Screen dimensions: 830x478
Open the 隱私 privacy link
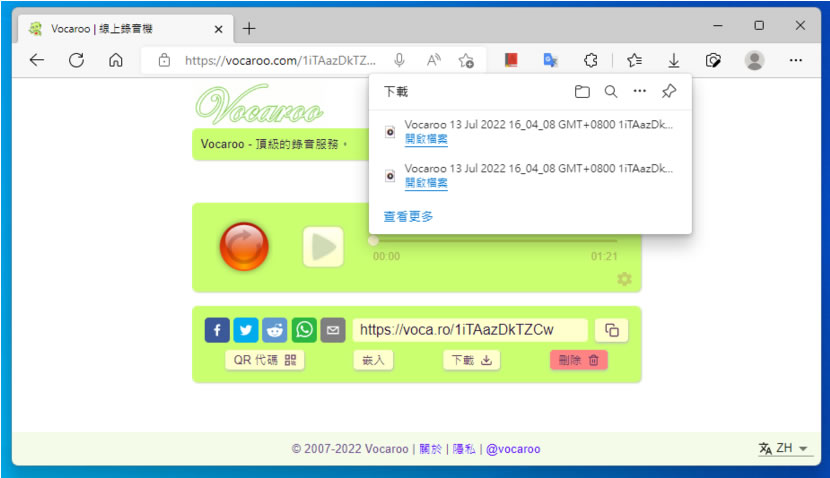(x=464, y=449)
